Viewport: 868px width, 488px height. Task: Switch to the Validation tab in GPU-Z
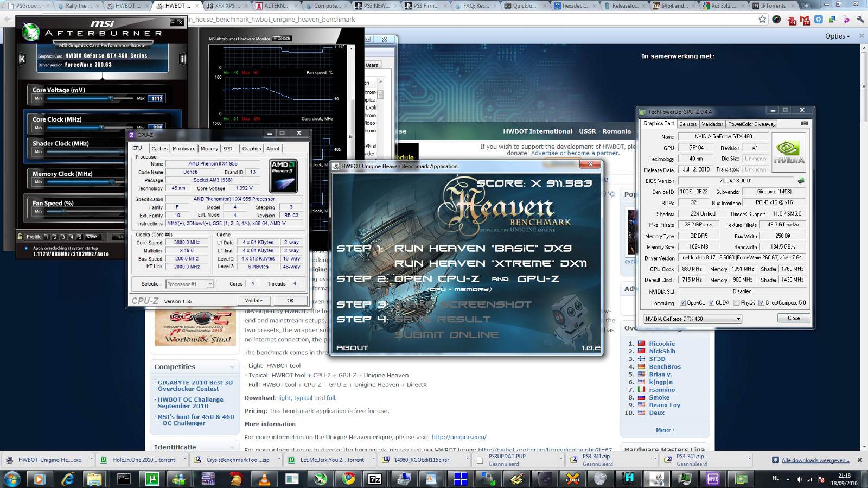coord(712,124)
